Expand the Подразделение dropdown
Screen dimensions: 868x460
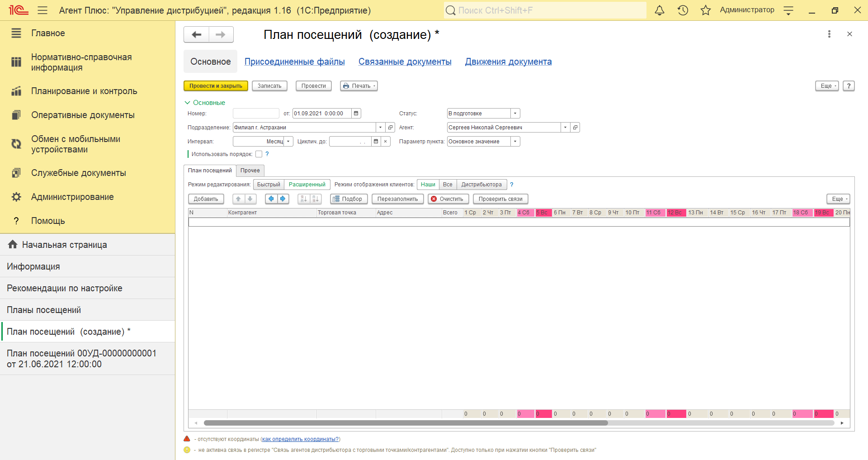pos(381,128)
